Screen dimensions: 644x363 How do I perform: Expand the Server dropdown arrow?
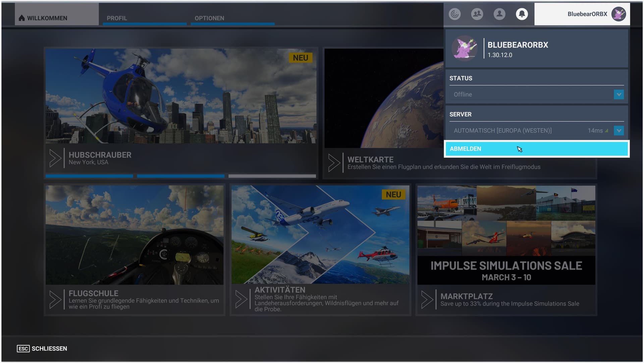[x=619, y=131]
